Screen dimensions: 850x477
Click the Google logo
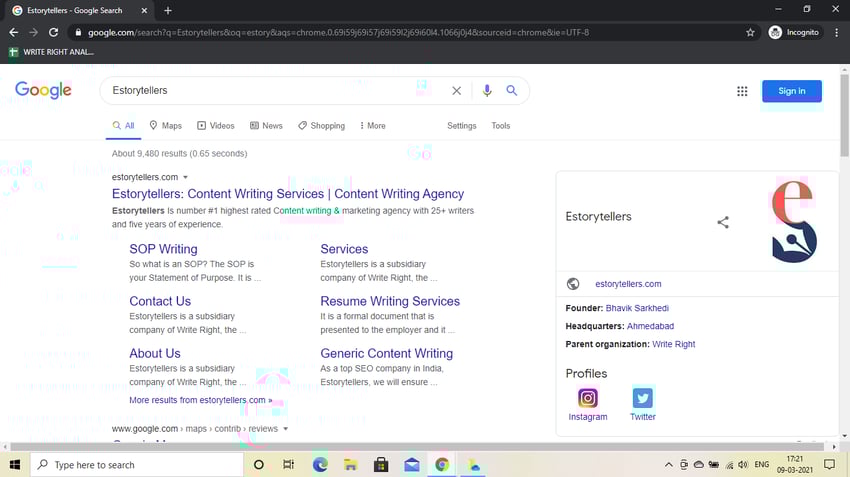click(x=43, y=90)
